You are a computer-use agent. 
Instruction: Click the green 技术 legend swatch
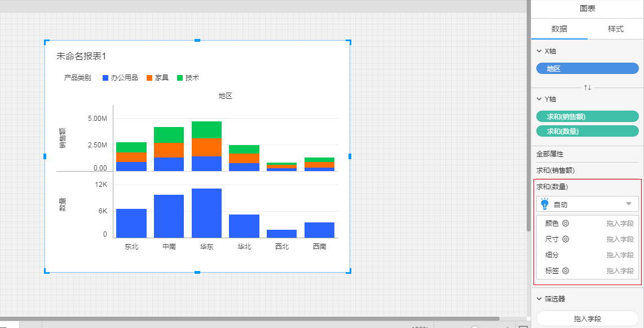pyautogui.click(x=180, y=78)
